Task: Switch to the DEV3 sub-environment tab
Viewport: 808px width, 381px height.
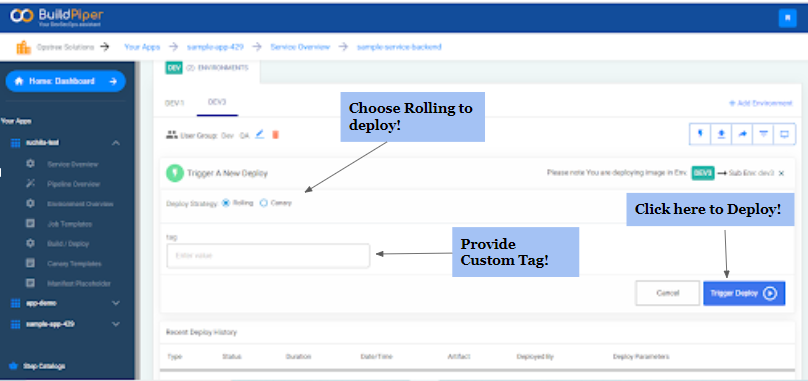Action: [217, 103]
